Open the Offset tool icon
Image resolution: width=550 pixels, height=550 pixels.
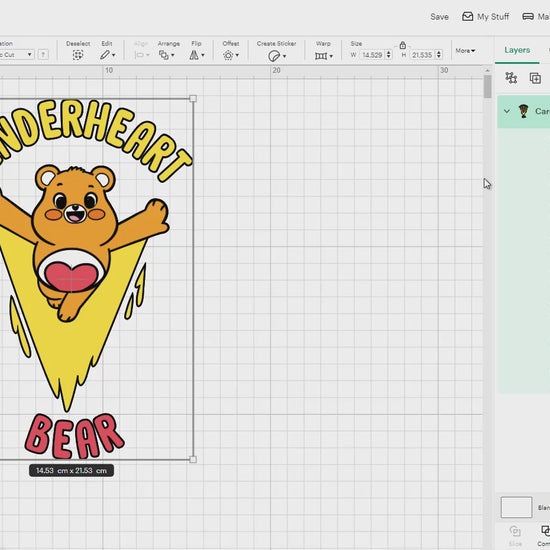228,55
